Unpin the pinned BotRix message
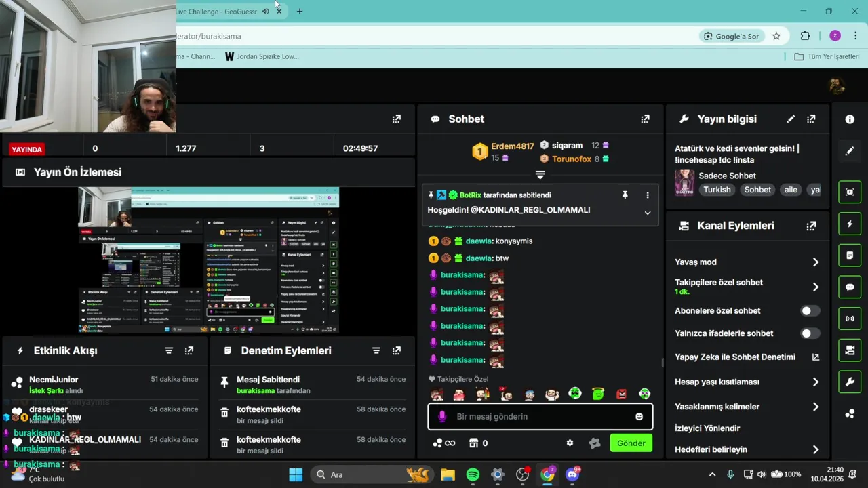 (x=625, y=195)
